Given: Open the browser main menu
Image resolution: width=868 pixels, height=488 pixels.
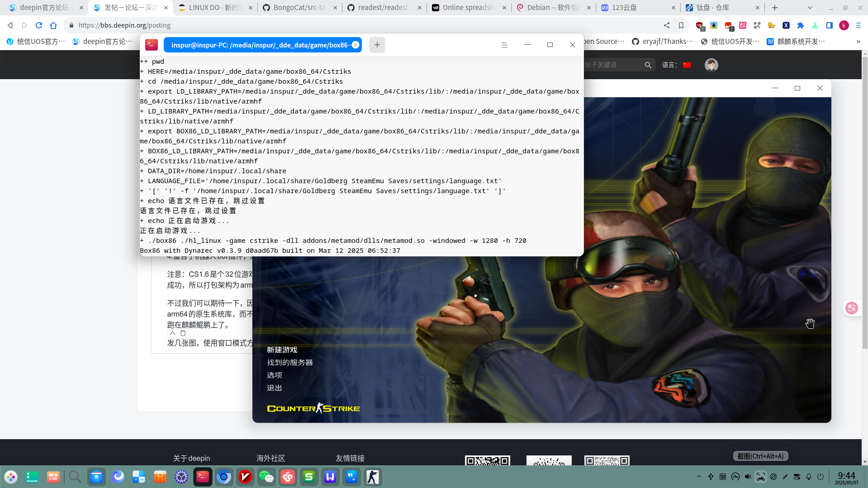Looking at the screenshot, I should pos(859,25).
